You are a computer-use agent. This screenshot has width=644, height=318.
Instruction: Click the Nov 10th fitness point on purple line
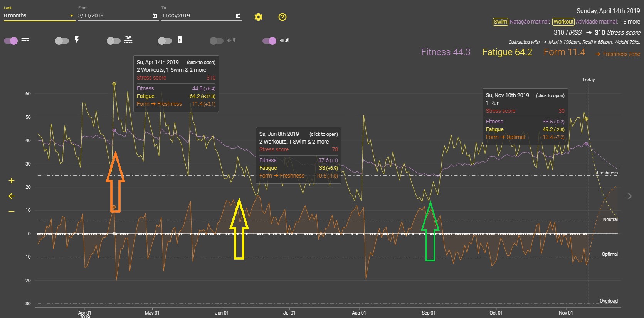pyautogui.click(x=586, y=144)
